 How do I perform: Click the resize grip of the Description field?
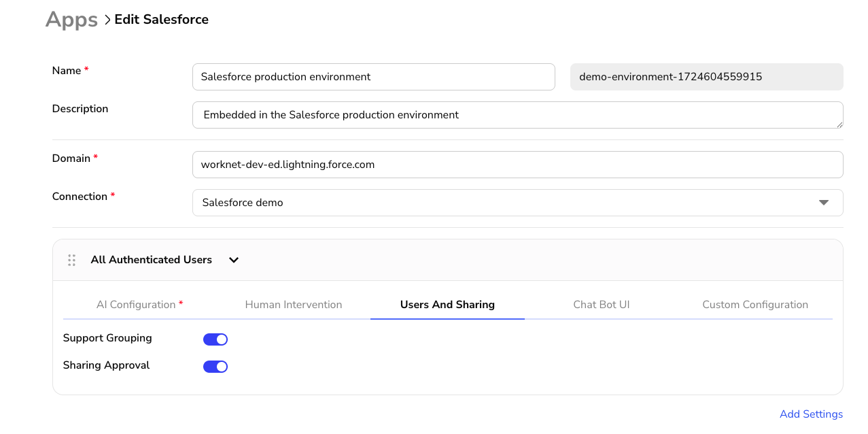coord(839,124)
